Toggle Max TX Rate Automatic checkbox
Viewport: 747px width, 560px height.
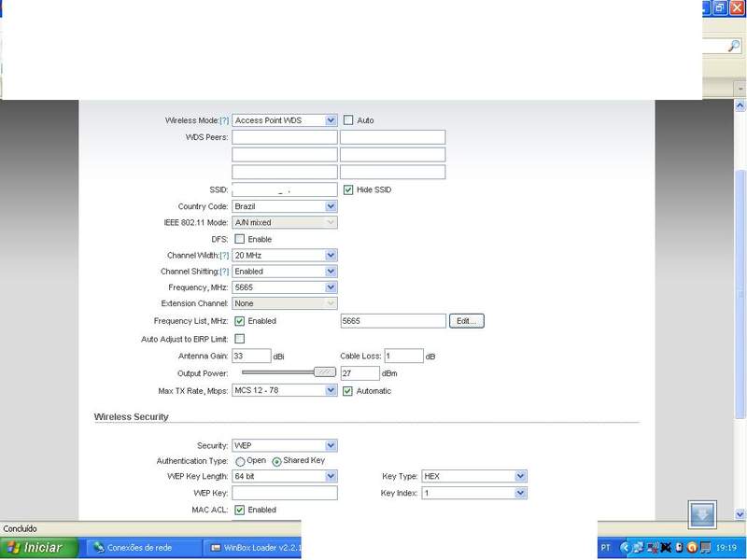tap(347, 391)
